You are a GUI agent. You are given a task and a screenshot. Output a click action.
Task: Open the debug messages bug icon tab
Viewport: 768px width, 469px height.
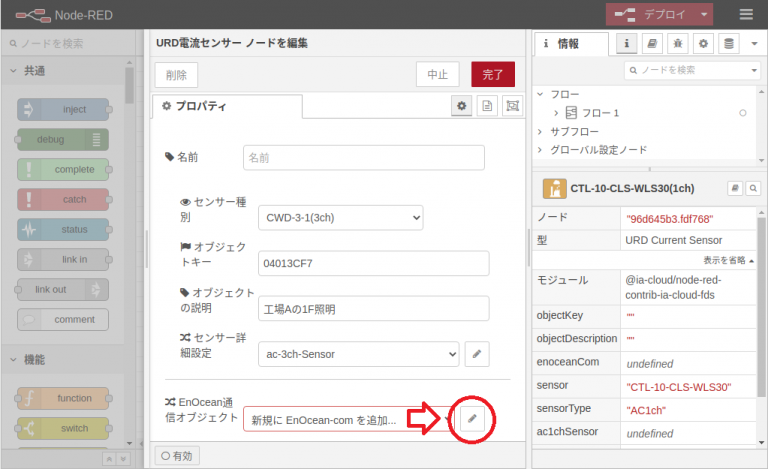677,44
